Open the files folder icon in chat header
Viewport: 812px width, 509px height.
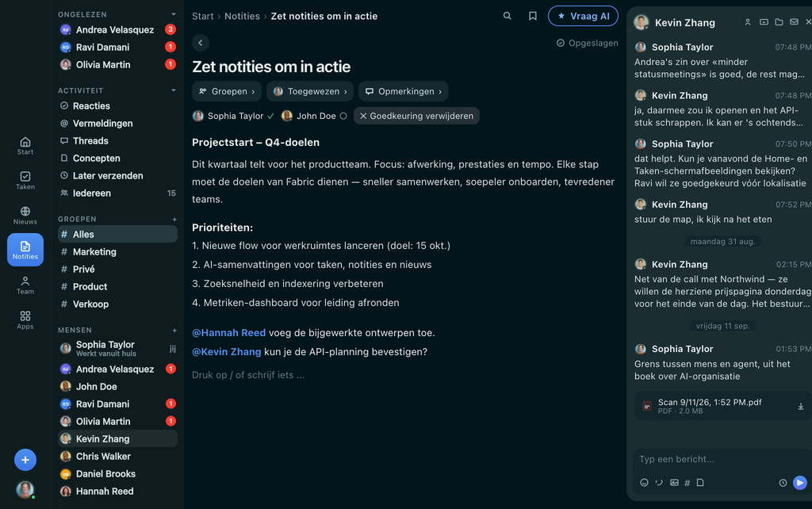pos(779,22)
